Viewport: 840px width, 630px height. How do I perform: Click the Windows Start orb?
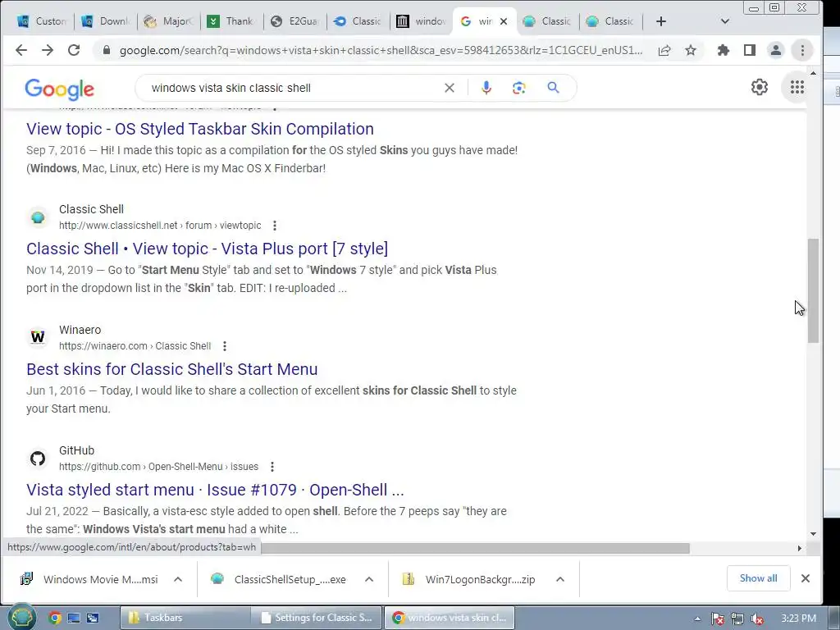point(22,617)
